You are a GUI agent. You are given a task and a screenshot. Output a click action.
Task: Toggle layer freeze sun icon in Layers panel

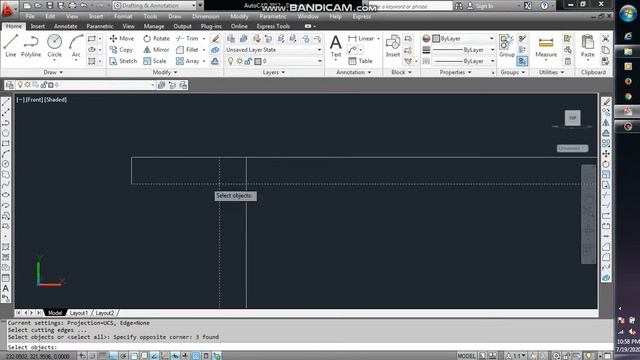239,61
